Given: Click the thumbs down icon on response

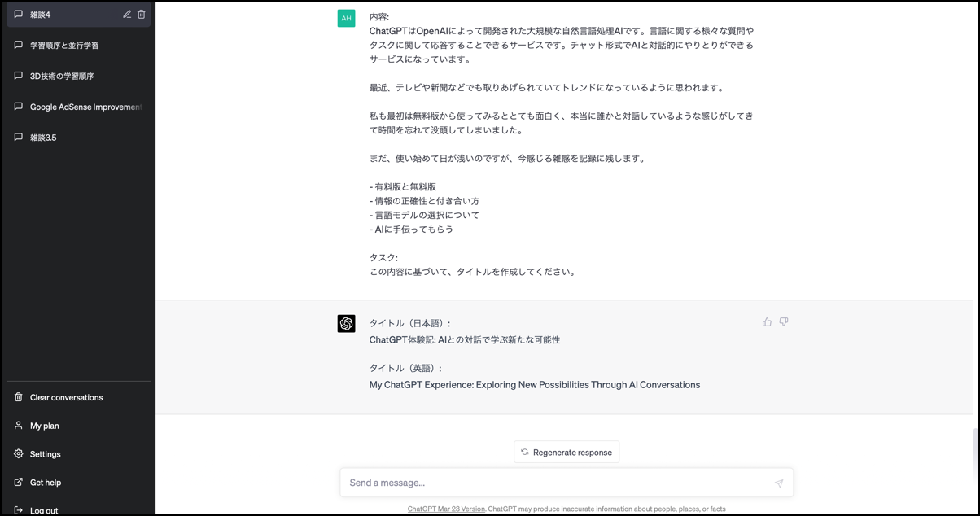Looking at the screenshot, I should 784,322.
